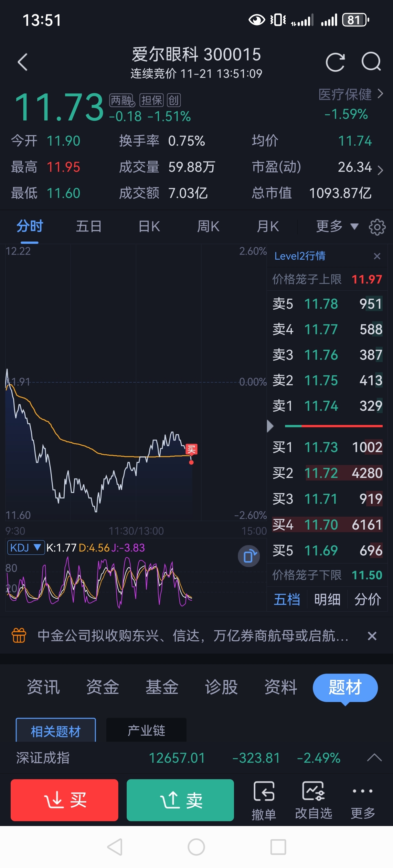Expand 市盈(动) details chevron
This screenshot has height=868, width=393.
[x=380, y=170]
